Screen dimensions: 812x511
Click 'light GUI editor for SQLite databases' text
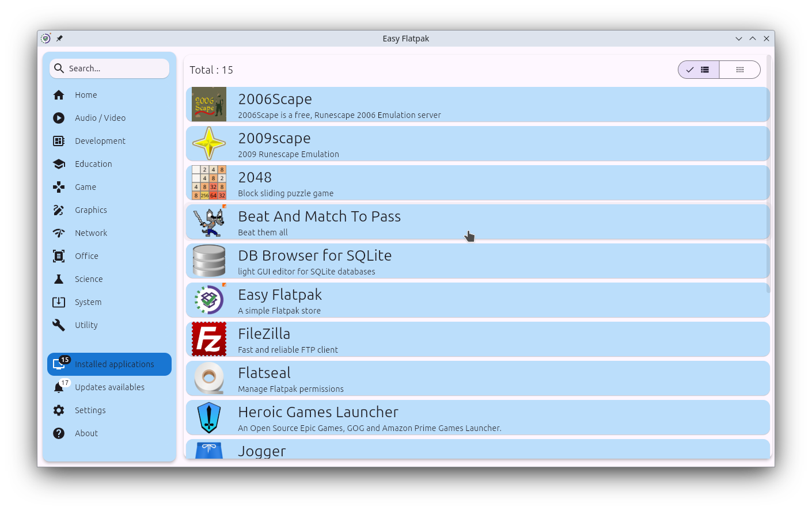coord(306,272)
